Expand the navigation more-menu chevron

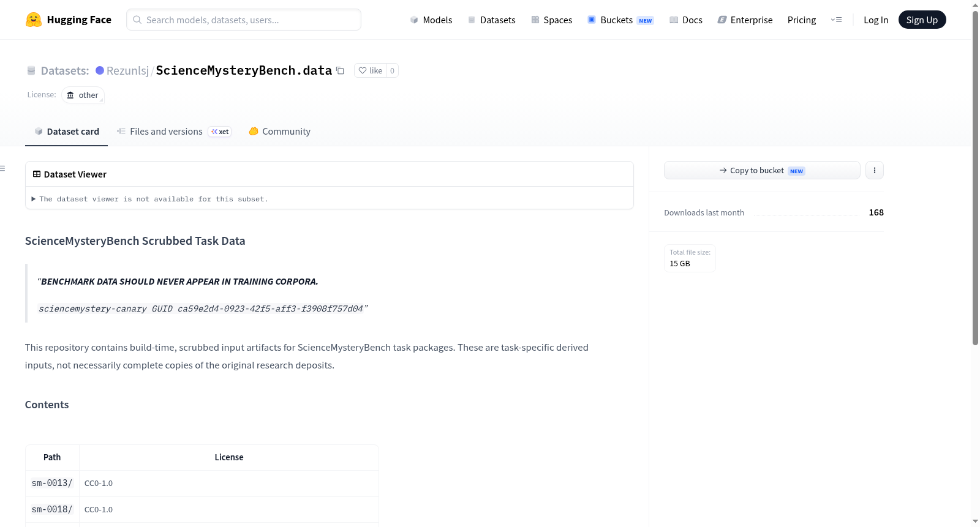[x=836, y=20]
